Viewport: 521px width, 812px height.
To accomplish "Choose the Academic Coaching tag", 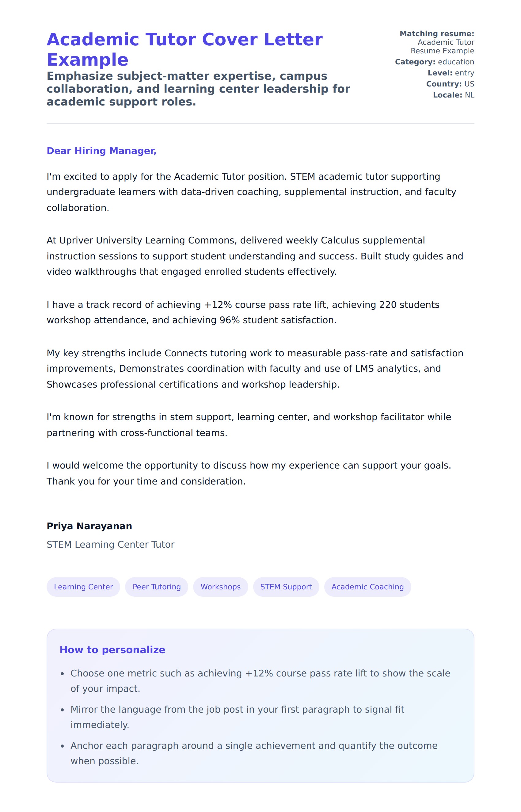I will [367, 587].
